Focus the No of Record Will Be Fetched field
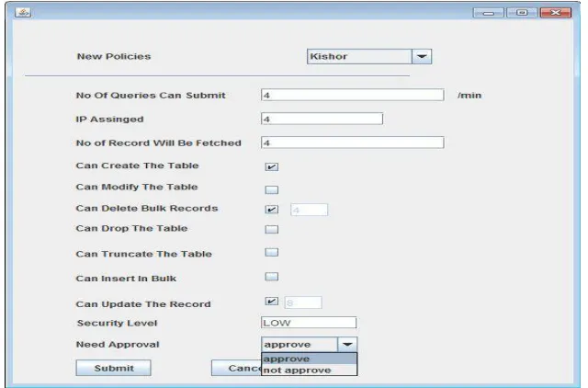Screen dimensions: 588x388 (353, 143)
